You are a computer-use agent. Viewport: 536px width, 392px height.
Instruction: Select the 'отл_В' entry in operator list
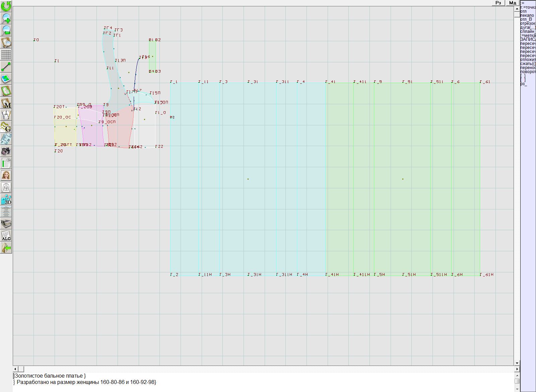[526, 19]
